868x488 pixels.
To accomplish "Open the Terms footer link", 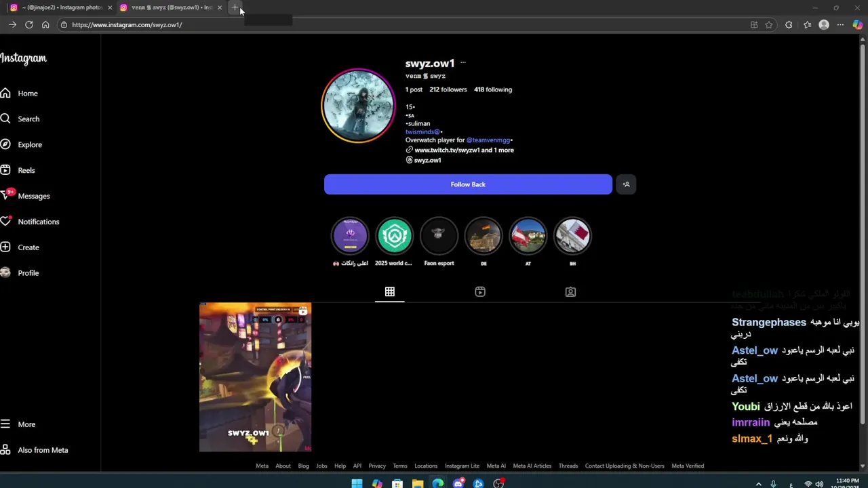I will pyautogui.click(x=400, y=466).
